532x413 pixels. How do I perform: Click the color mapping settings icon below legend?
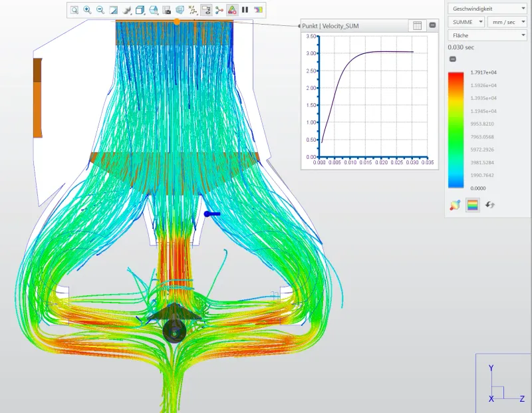tap(455, 205)
